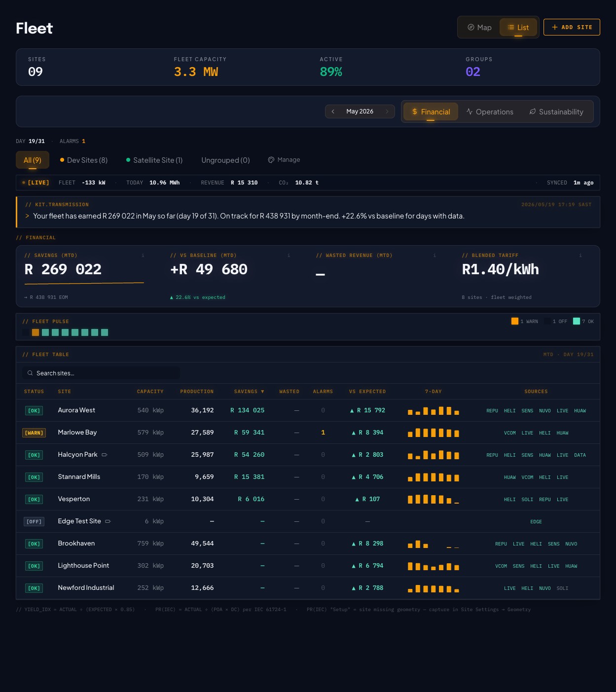The image size is (616, 692).
Task: Click the Blended Tariff info icon
Action: click(580, 255)
